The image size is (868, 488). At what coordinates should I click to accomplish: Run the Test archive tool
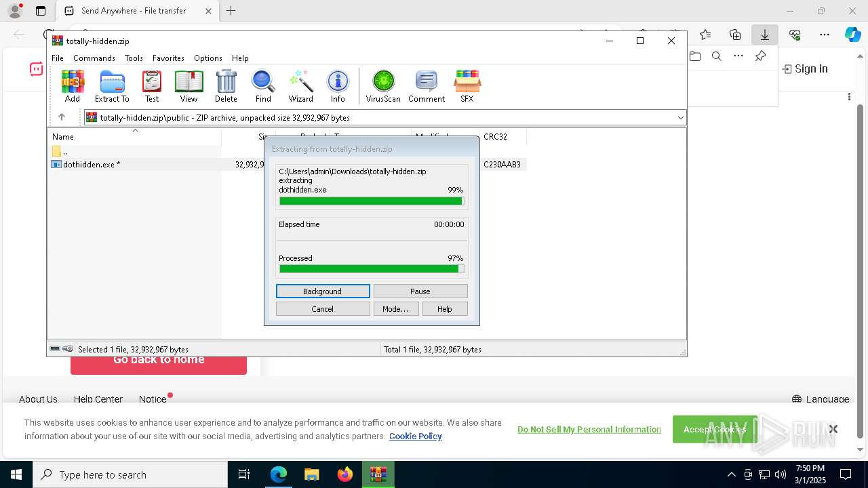point(152,86)
